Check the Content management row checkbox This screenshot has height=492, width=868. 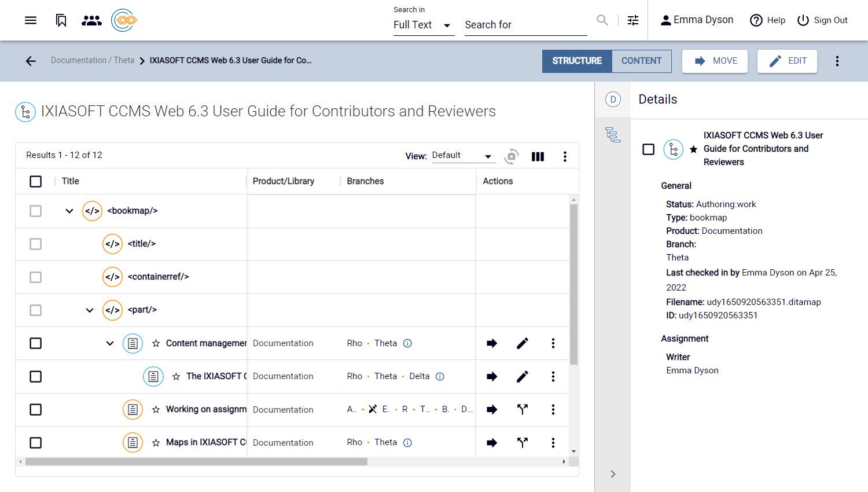click(x=35, y=343)
